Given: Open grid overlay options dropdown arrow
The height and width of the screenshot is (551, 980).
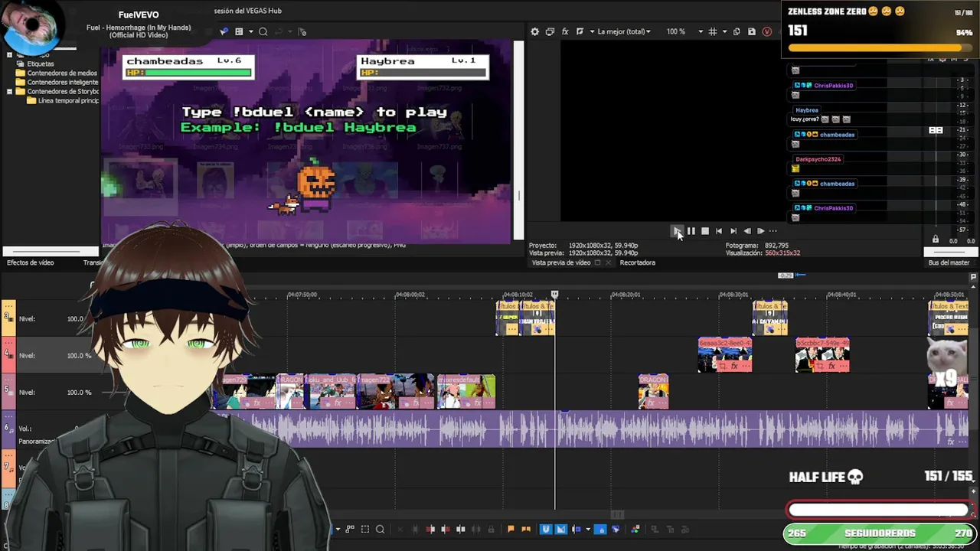Looking at the screenshot, I should pos(724,31).
